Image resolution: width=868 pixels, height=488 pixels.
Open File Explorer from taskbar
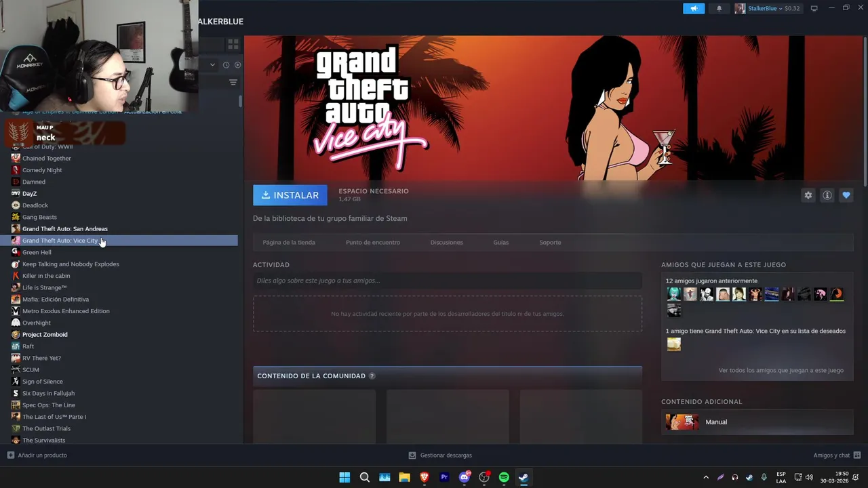[x=404, y=477]
